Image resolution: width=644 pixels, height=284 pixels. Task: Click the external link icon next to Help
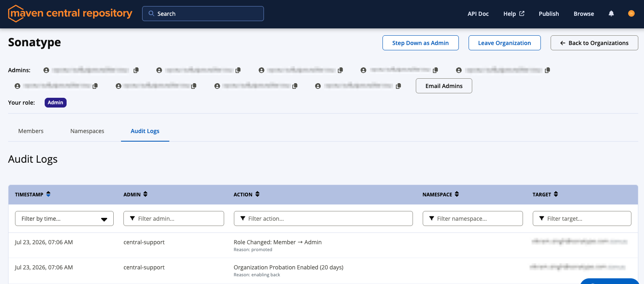click(x=522, y=13)
